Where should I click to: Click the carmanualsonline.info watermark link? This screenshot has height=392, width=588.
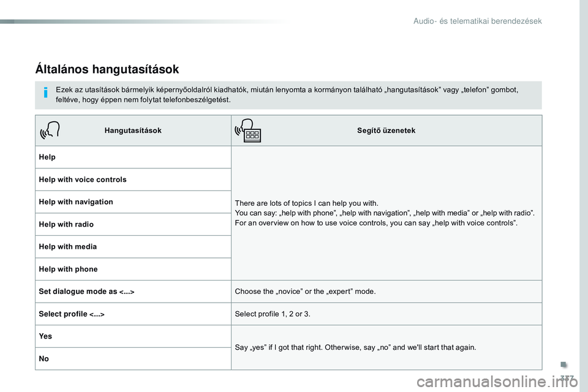[x=497, y=382]
